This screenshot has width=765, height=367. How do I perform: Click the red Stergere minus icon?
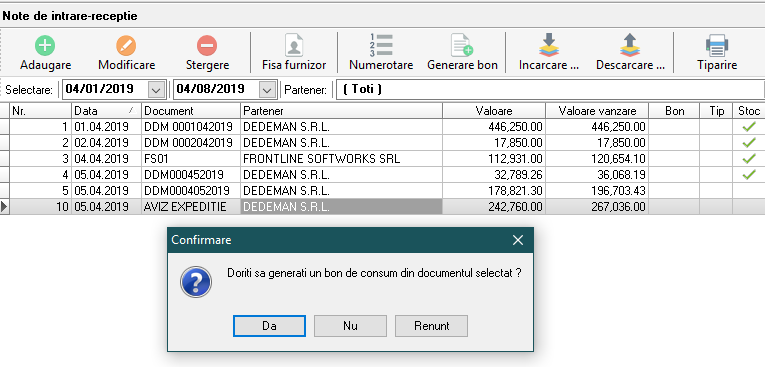click(207, 46)
